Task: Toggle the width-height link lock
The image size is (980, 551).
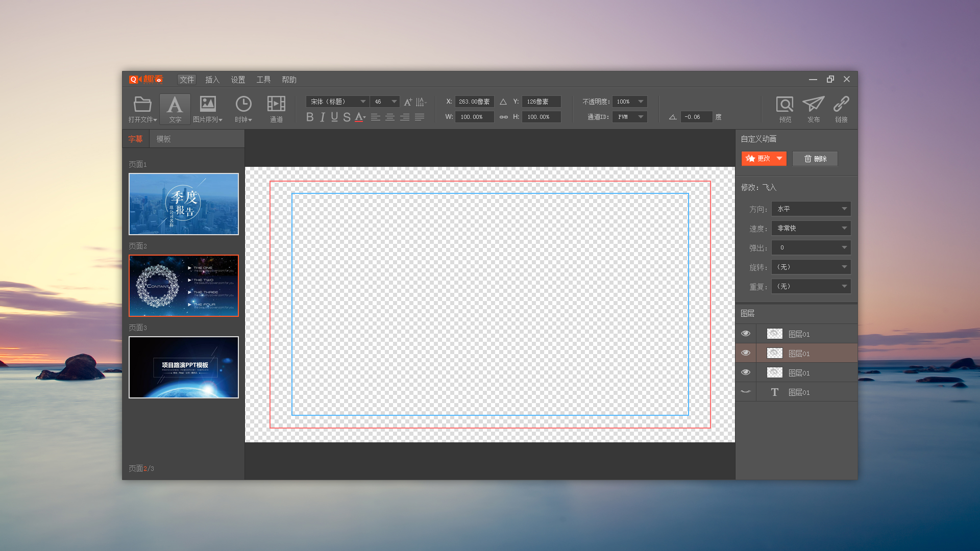Action: pos(504,117)
